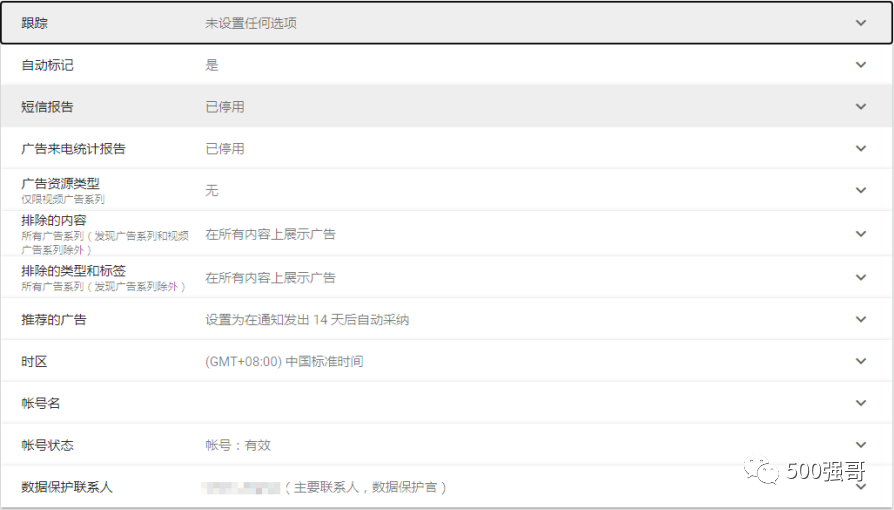Expand the 广告来电统计报告 chevron

coord(861,148)
